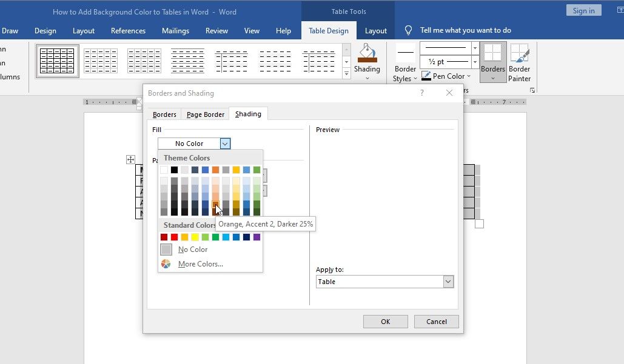Click the Border Styles icon
Screen dimensions: 624x364
[405, 53]
